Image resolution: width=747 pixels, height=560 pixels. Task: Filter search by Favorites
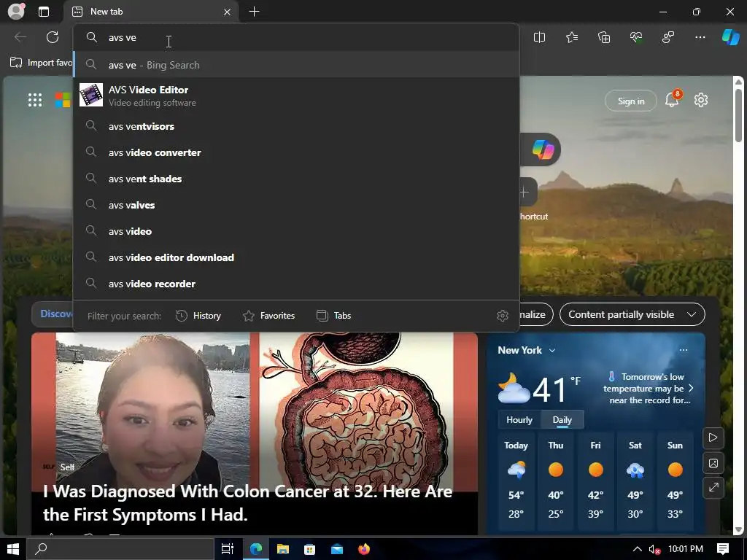269,316
